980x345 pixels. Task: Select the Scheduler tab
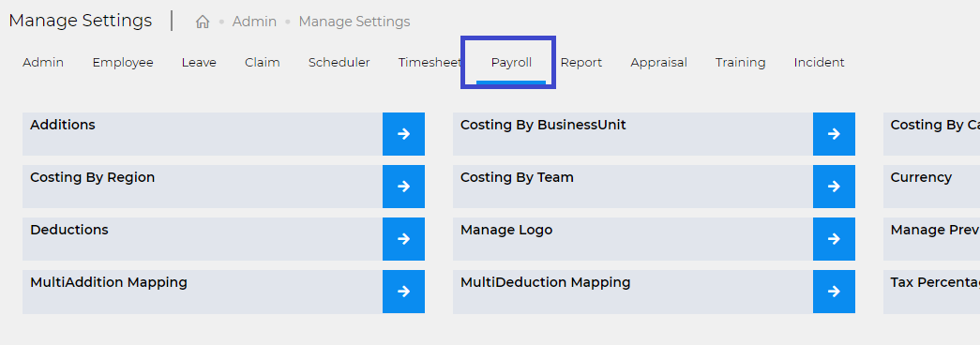pos(339,63)
